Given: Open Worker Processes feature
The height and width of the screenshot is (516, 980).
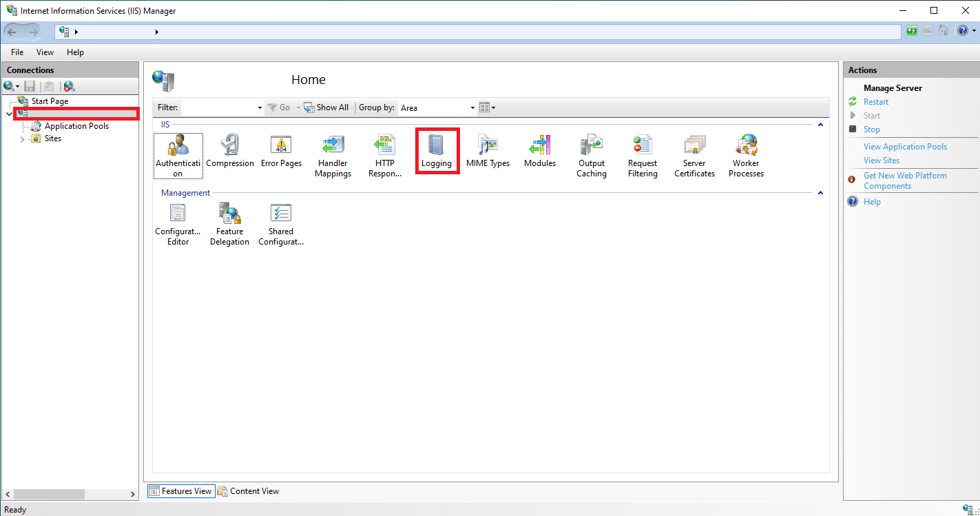Looking at the screenshot, I should 746,156.
